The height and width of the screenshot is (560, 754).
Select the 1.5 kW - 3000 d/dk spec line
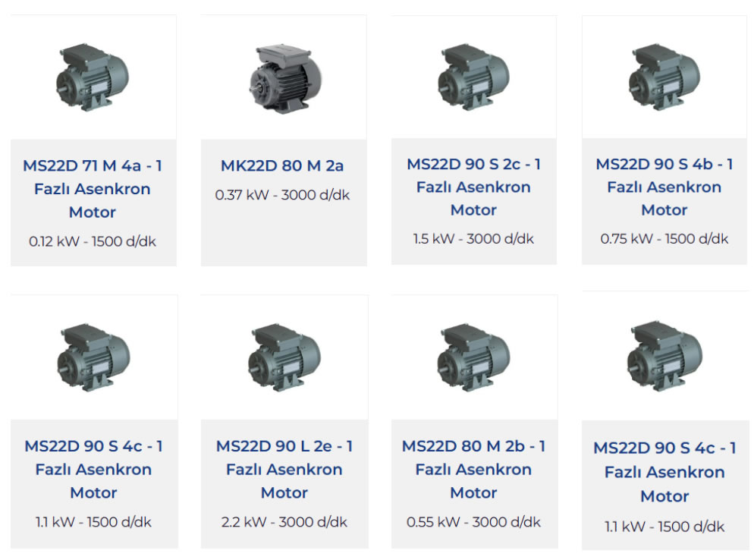473,238
